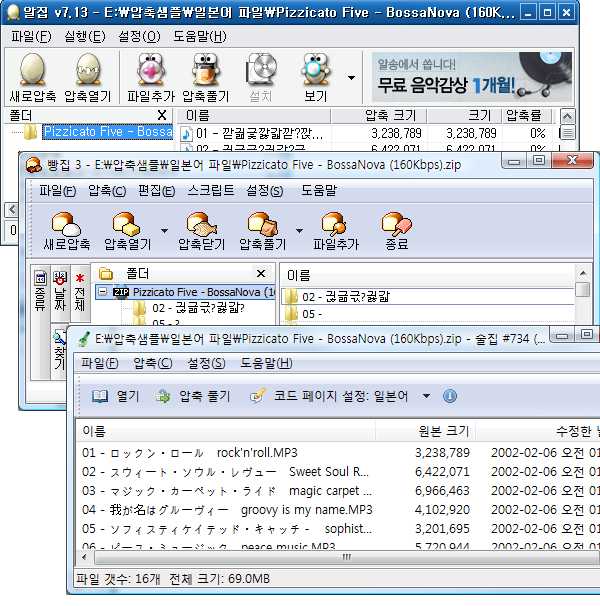This screenshot has width=600, height=606.
Task: Click 압축풀기 icon in 알집 toolbar
Action: coord(206,70)
